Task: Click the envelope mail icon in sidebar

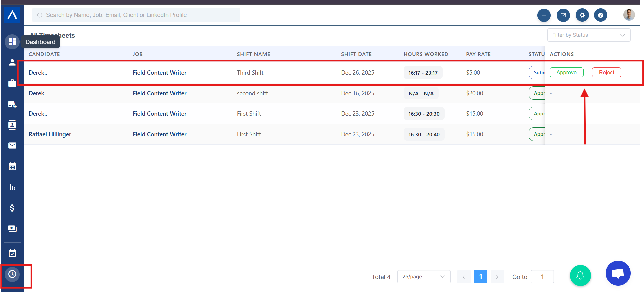Action: point(12,146)
